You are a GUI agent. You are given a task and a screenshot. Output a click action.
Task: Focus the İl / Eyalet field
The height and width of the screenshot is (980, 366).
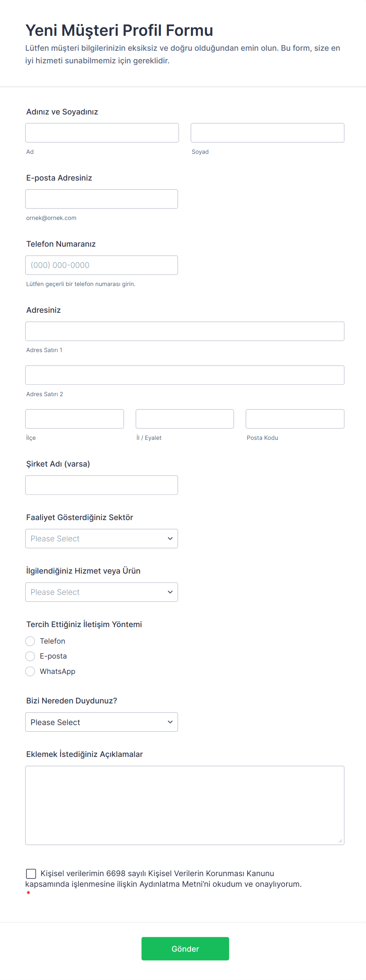[185, 419]
